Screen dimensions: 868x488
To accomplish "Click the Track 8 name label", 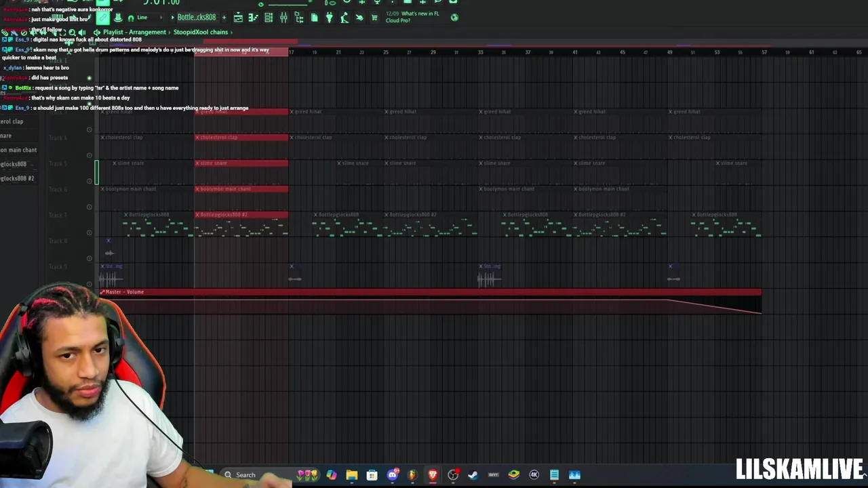I will point(58,241).
